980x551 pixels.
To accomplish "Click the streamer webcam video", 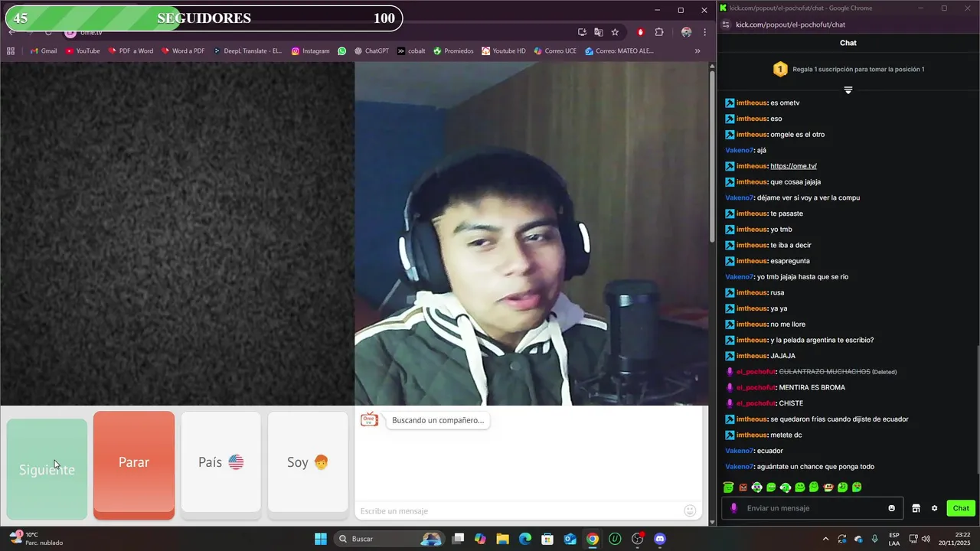I will pos(531,233).
